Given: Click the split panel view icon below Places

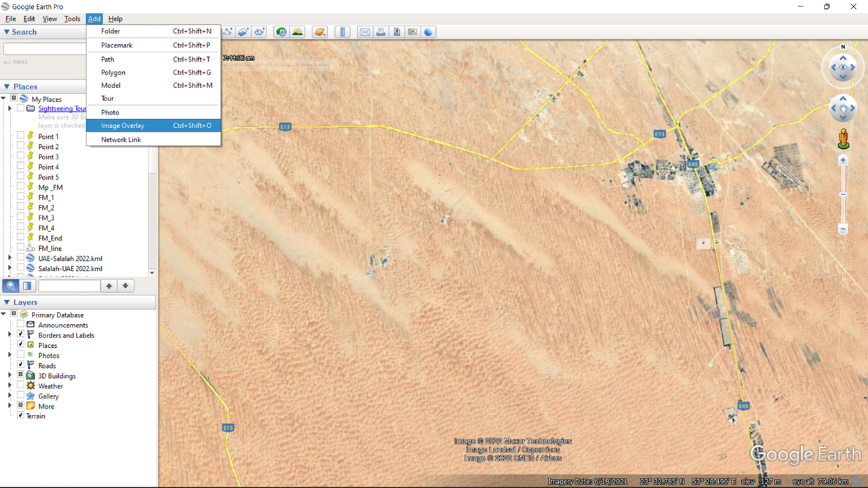Looking at the screenshot, I should pos(27,286).
